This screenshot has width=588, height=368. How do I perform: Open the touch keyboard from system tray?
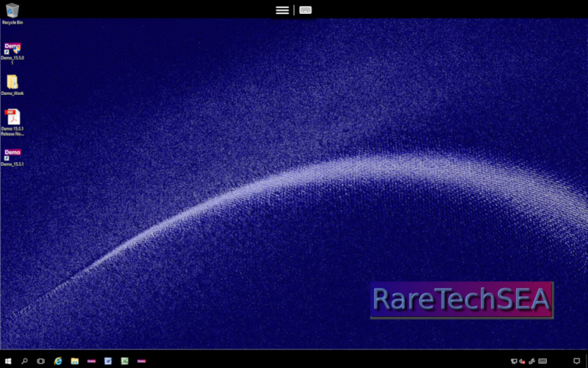[542, 361]
